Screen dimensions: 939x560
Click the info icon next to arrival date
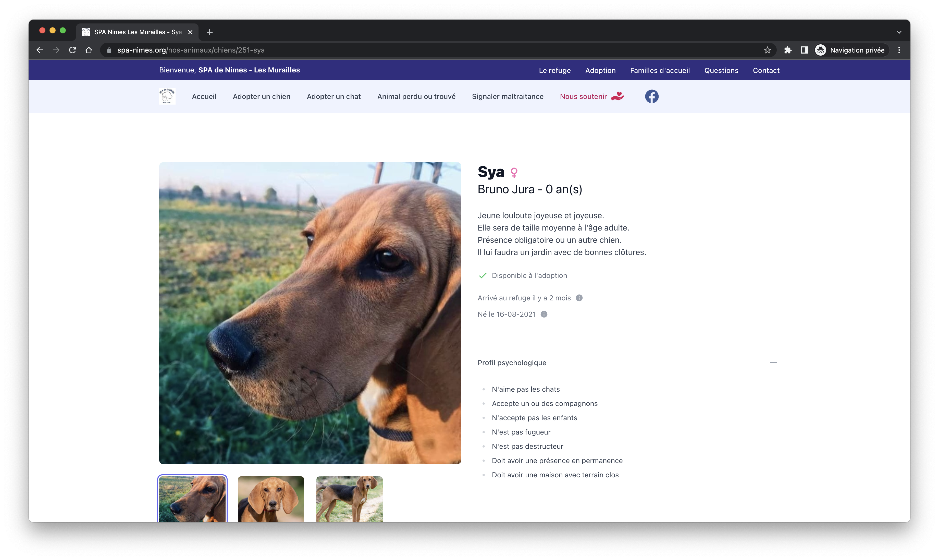579,298
